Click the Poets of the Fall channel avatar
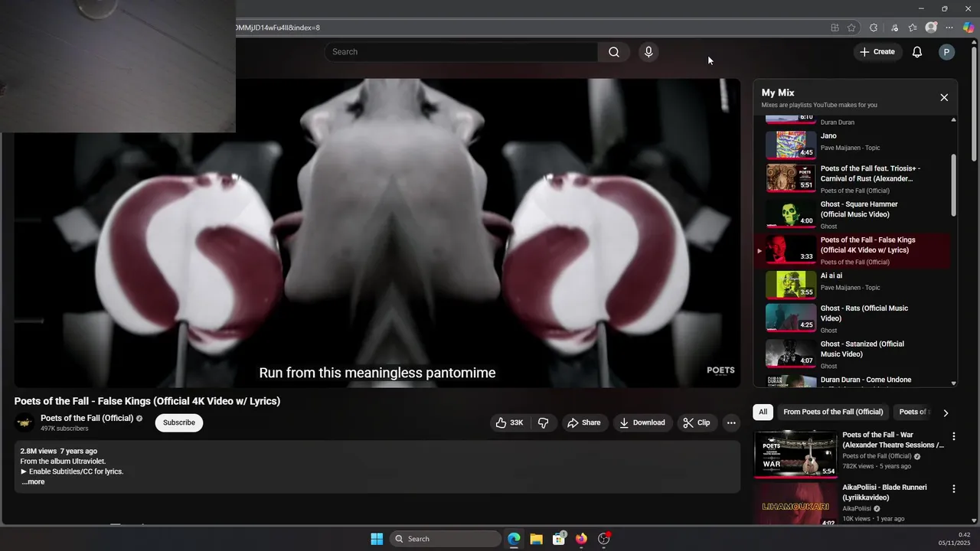980x551 pixels. click(24, 422)
